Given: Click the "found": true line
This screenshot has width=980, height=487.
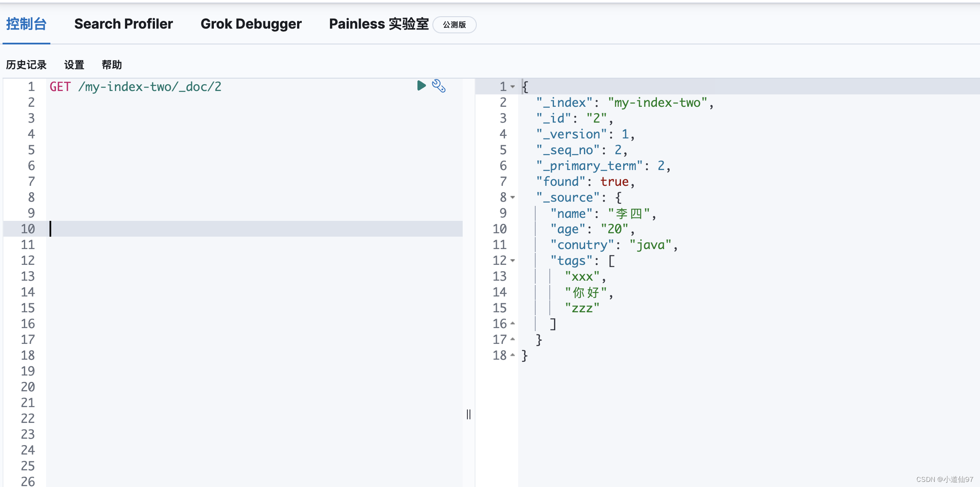Looking at the screenshot, I should pos(585,182).
